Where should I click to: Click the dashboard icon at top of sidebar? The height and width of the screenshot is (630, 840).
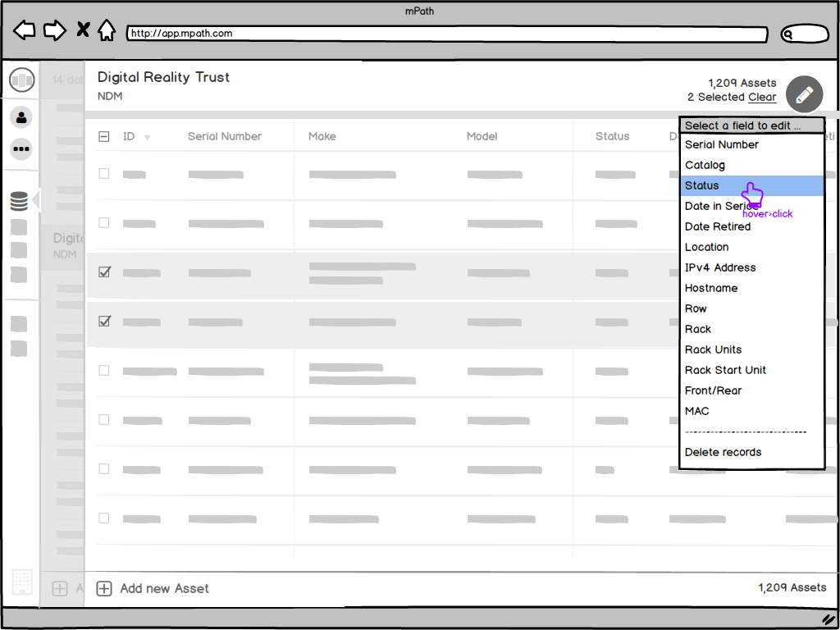tap(21, 80)
